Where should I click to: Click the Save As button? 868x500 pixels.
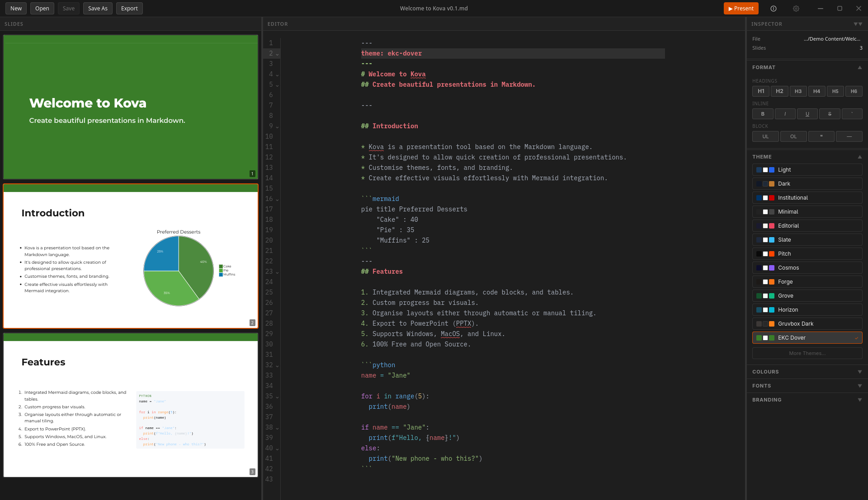tap(98, 8)
